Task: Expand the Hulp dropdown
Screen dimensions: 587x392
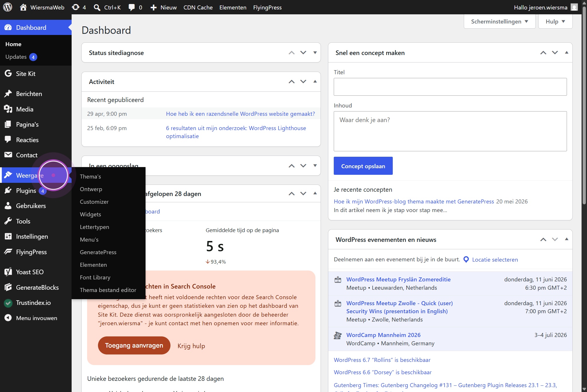Action: 555,21
